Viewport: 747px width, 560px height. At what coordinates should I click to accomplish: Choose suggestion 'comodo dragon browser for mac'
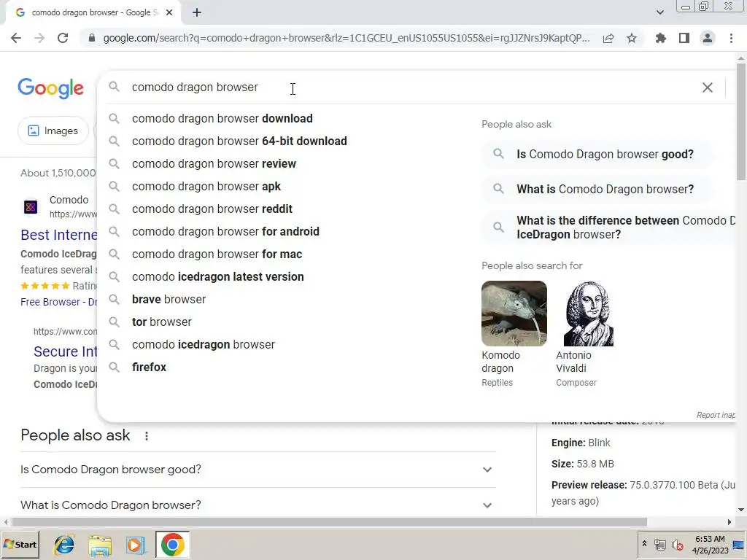pos(217,254)
